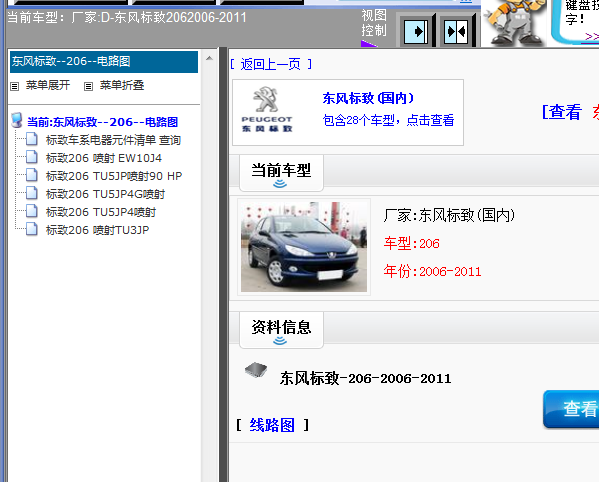
Task: Click the right-arrow view control icon
Action: (x=416, y=31)
